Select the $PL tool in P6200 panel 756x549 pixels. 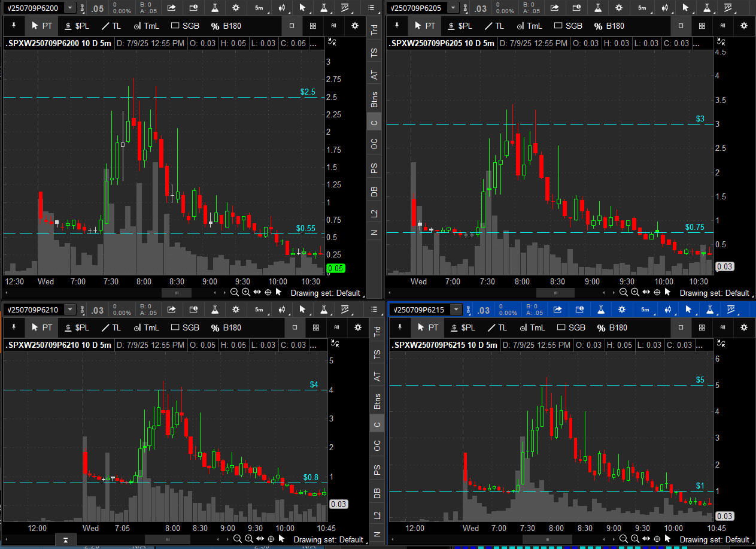[x=77, y=26]
